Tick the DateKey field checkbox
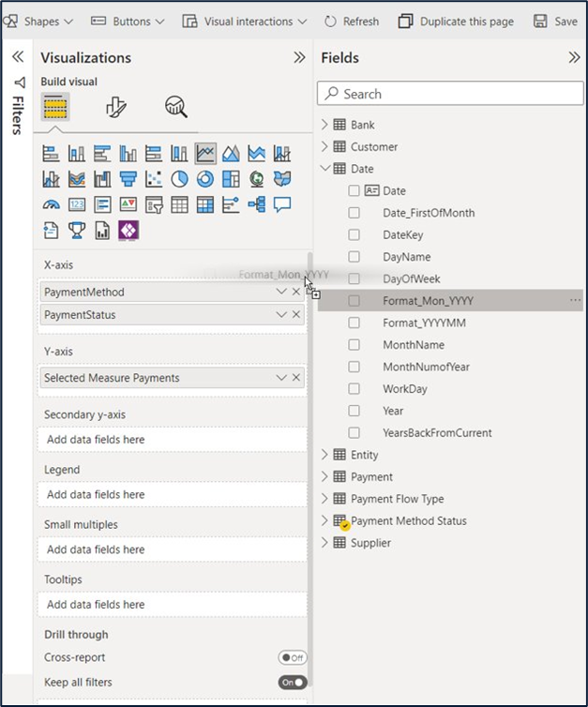 (x=354, y=235)
